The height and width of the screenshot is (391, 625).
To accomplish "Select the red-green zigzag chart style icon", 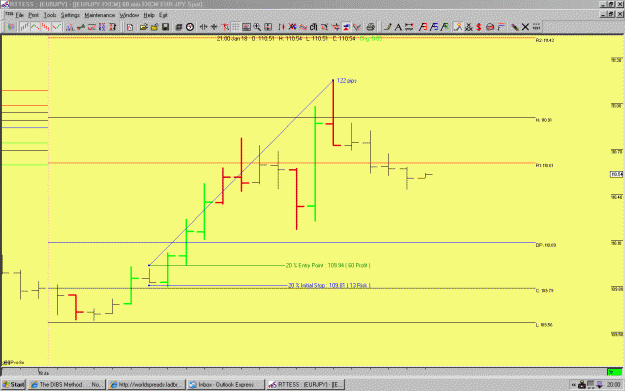I will point(57,27).
